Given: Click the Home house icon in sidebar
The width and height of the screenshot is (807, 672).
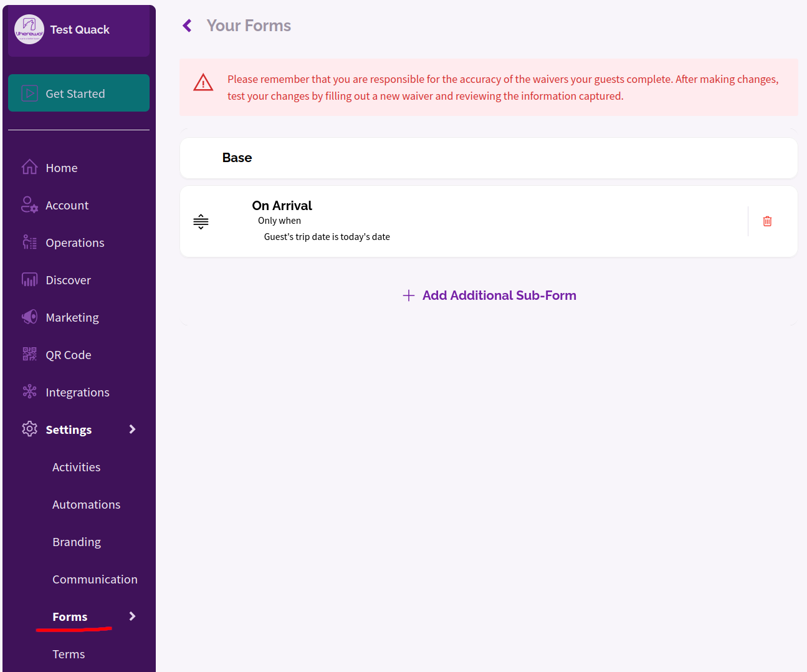Looking at the screenshot, I should pos(29,167).
